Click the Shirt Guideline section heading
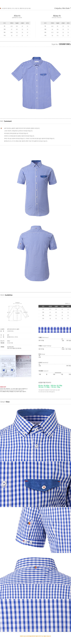Image resolution: width=71 pixels, height=644 pixels. point(6,295)
